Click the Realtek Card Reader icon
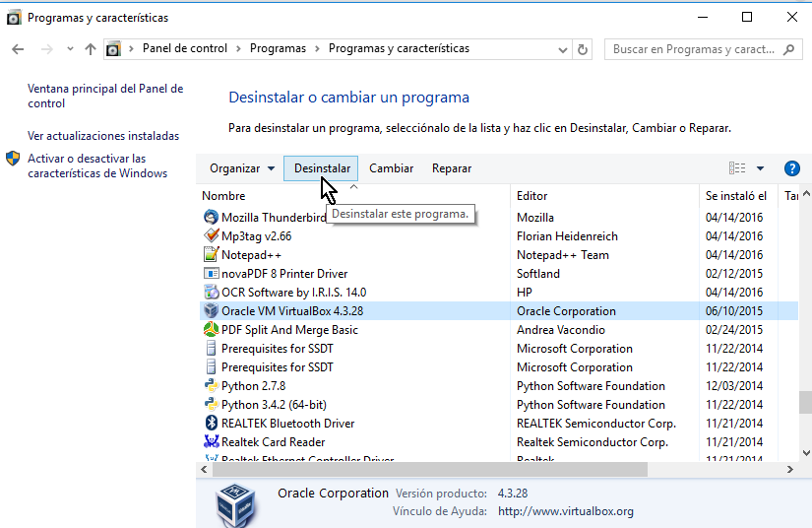 click(x=211, y=441)
